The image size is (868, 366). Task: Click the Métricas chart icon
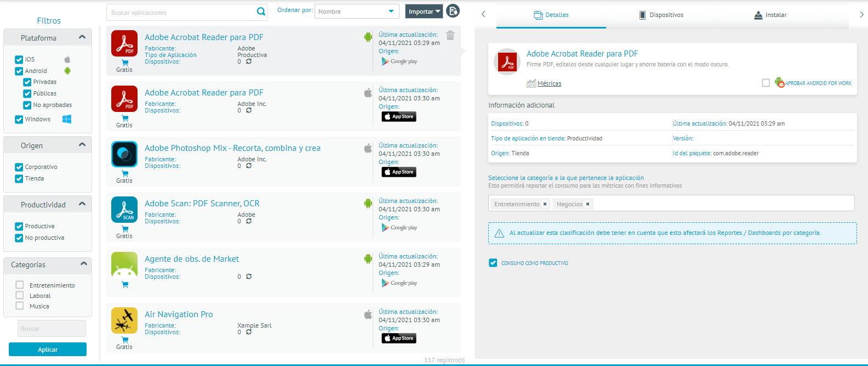coord(531,83)
